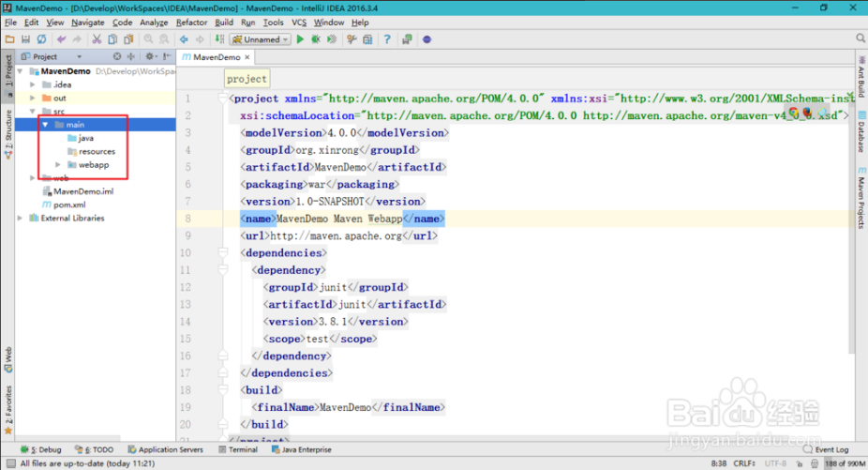This screenshot has height=470, width=868.
Task: Click the Copy toolbar icon
Action: (112, 39)
